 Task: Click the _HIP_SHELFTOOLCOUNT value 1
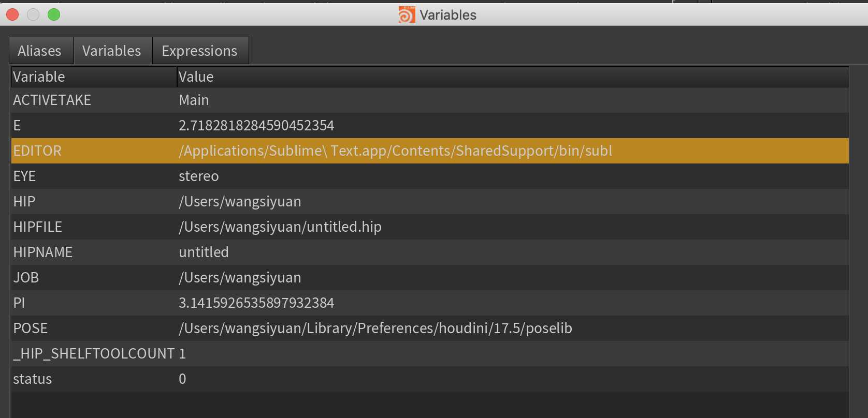point(182,353)
